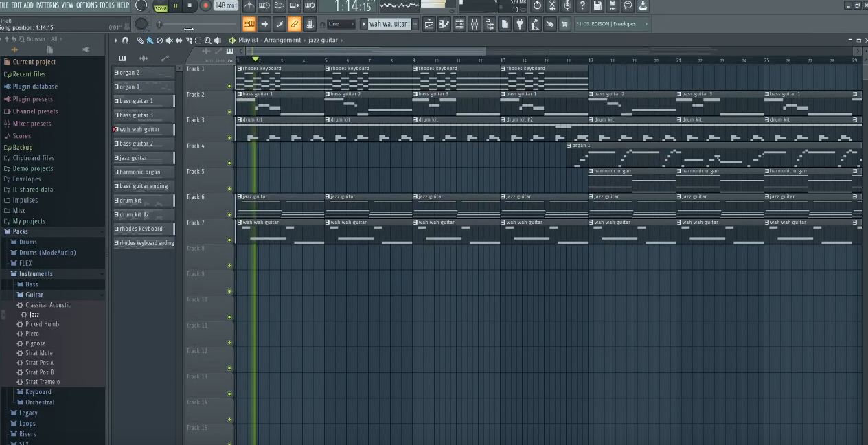Stop playback
The image size is (868, 445).
pyautogui.click(x=190, y=6)
